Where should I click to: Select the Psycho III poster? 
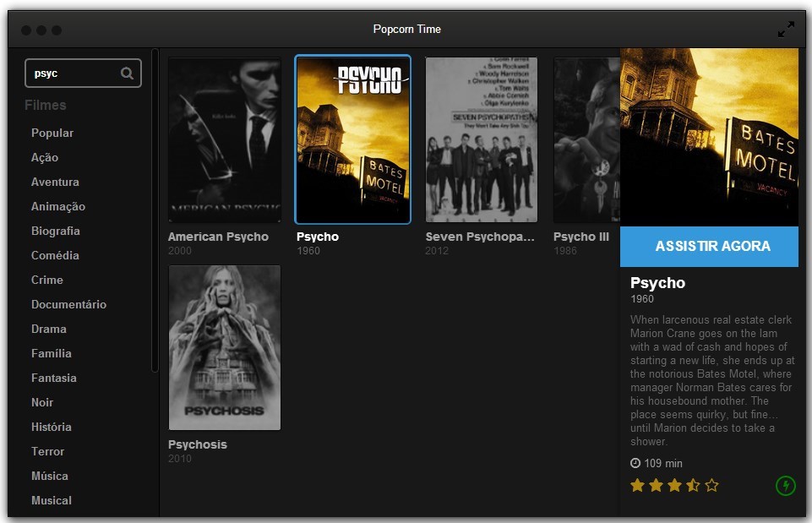[x=586, y=139]
